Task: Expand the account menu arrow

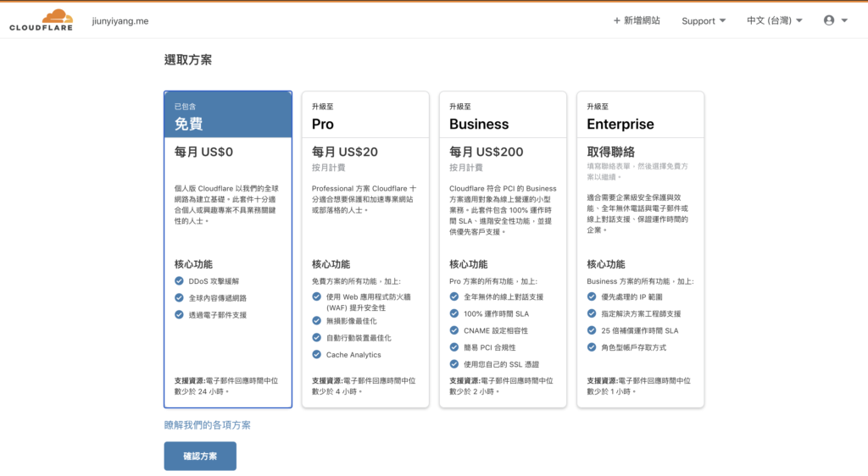Action: 844,20
